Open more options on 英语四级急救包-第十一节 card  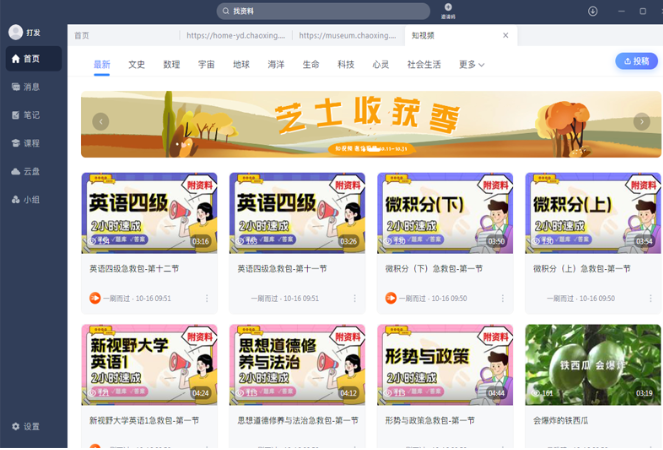(355, 299)
